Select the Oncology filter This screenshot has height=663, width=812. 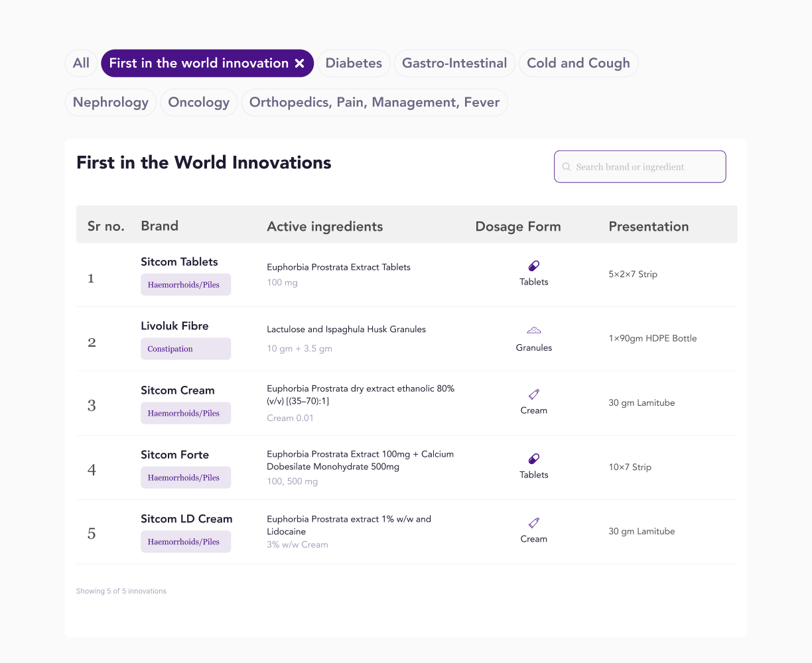click(x=199, y=103)
